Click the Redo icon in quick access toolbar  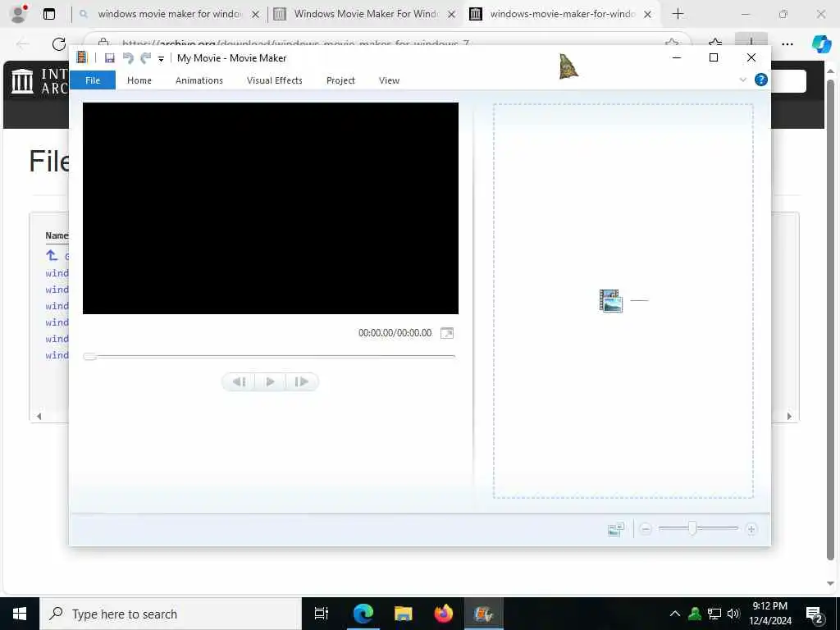[145, 58]
